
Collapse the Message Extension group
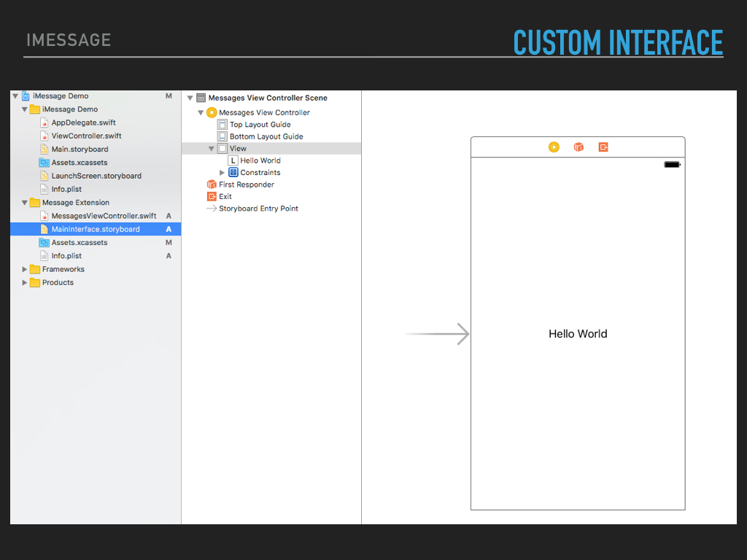25,203
